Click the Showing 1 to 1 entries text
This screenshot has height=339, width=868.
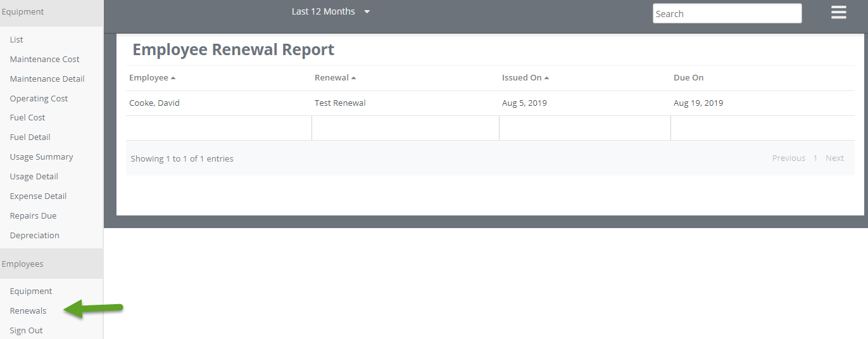[x=182, y=158]
